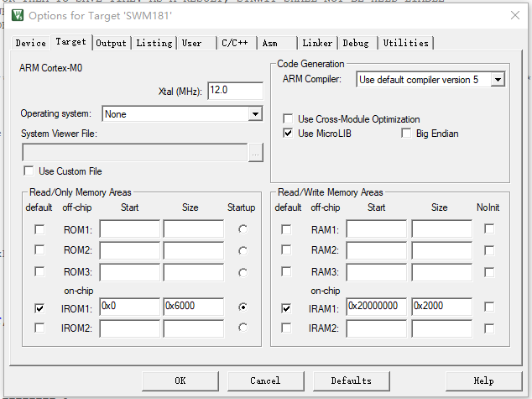This screenshot has width=532, height=399.
Task: Enable Use Custom File checkbox
Action: [x=29, y=171]
